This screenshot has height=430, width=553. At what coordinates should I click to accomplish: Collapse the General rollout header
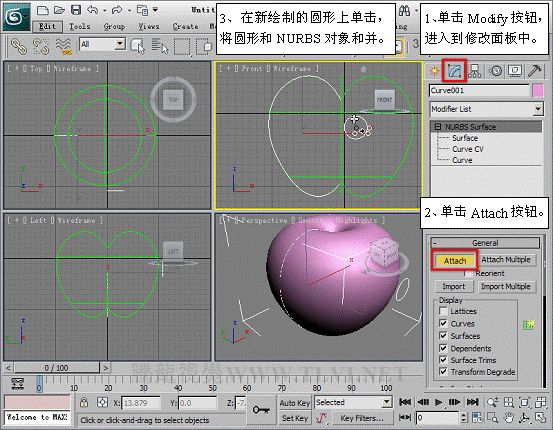(485, 243)
